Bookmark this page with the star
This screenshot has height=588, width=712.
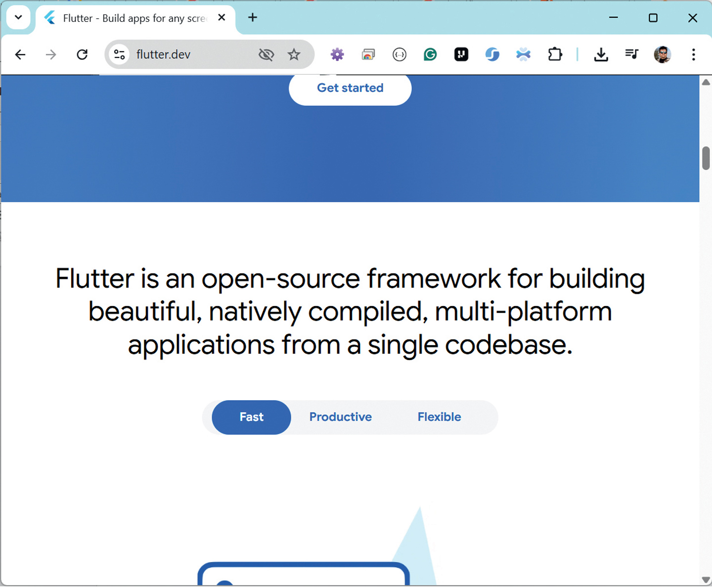click(294, 54)
